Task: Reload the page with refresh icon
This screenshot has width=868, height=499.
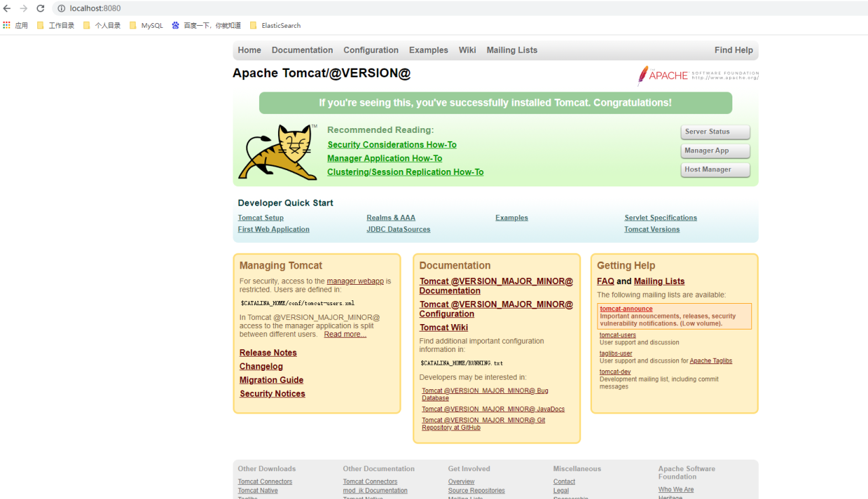Action: tap(40, 9)
